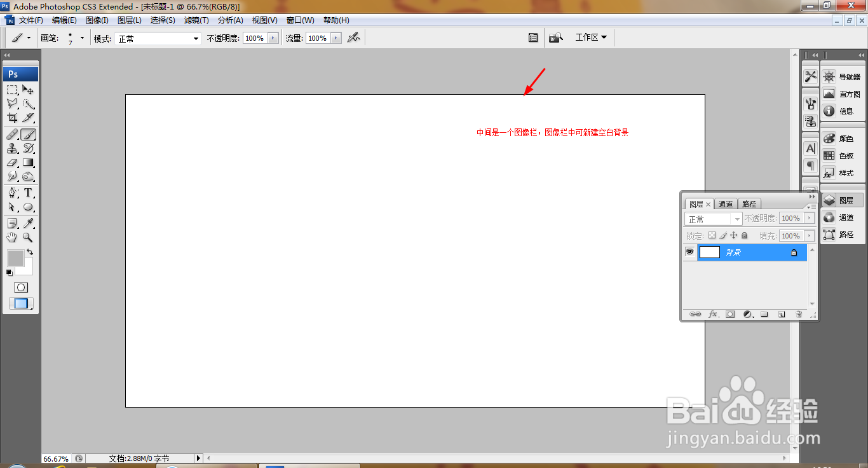This screenshot has width=868, height=468.
Task: Open 色板 swatches panel
Action: pyautogui.click(x=843, y=156)
